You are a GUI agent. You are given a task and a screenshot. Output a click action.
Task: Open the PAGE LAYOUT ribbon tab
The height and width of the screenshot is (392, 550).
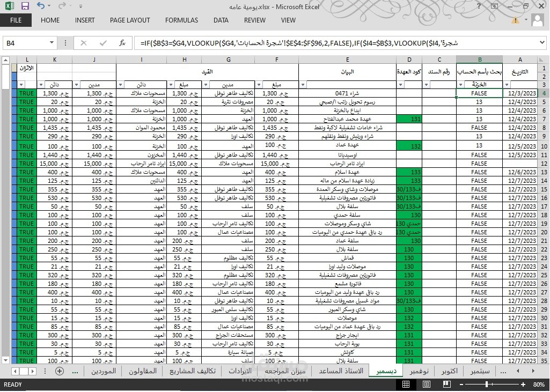tap(130, 20)
